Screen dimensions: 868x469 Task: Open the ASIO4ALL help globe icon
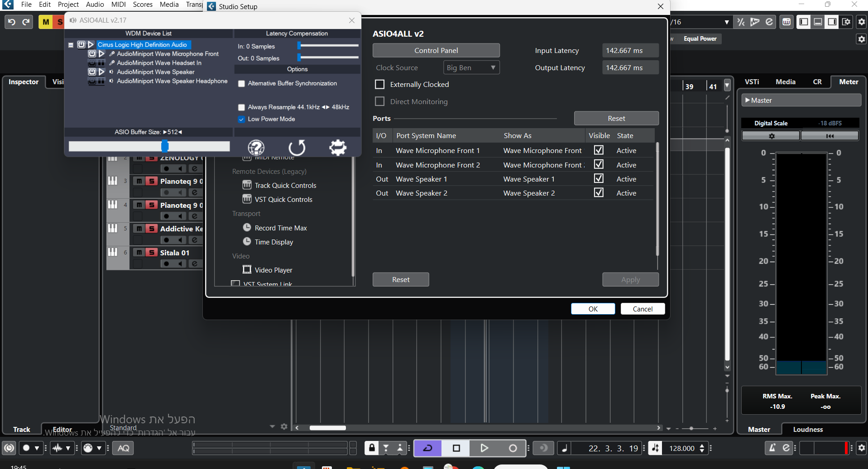click(256, 147)
